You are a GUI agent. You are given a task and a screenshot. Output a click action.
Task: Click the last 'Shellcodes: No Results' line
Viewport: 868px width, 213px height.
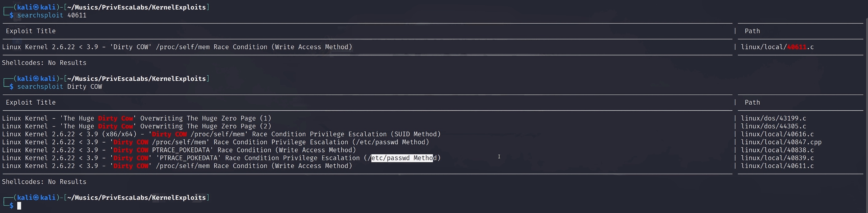(x=44, y=182)
